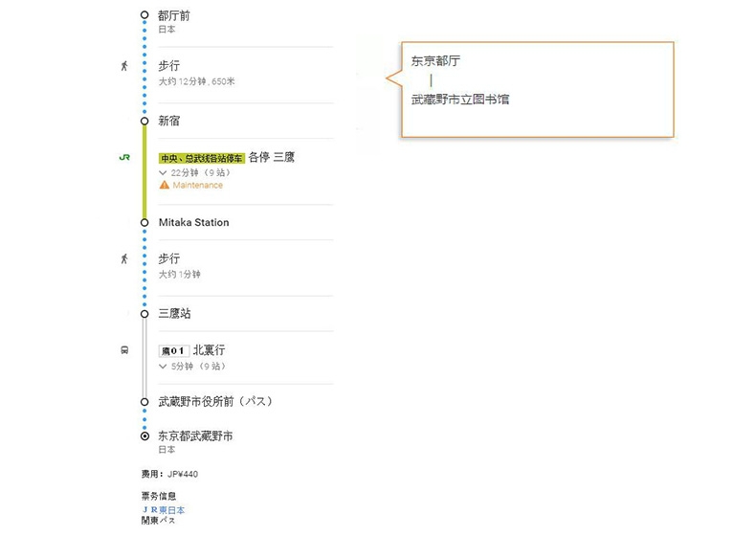The image size is (756, 536).
Task: Click the 三鷹站 stop circle marker
Action: [145, 314]
